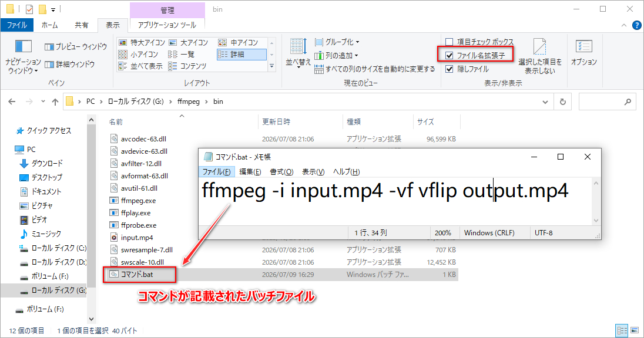Collapse the ribbon with the chevron
The image size is (644, 338).
pos(624,25)
